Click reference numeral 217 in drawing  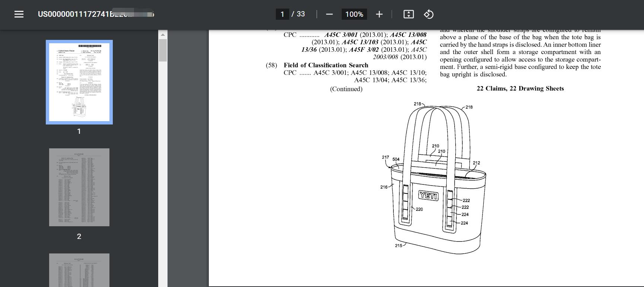click(385, 157)
